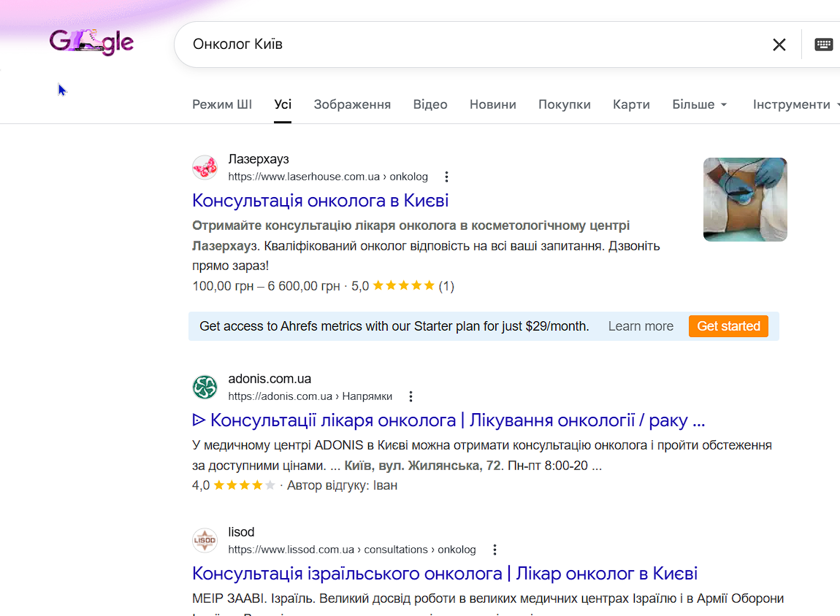Open the on-screen keyboard input tool
840x616 pixels.
pyautogui.click(x=824, y=45)
